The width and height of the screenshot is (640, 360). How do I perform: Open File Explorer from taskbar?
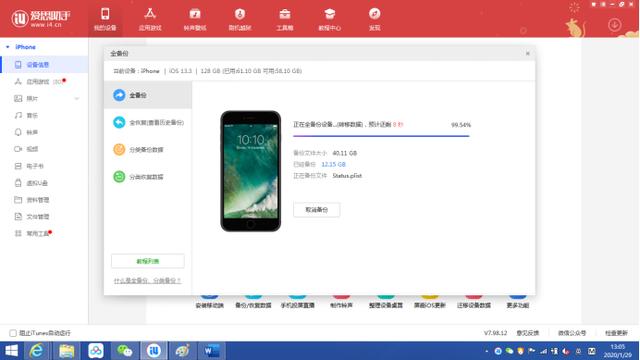67,351
